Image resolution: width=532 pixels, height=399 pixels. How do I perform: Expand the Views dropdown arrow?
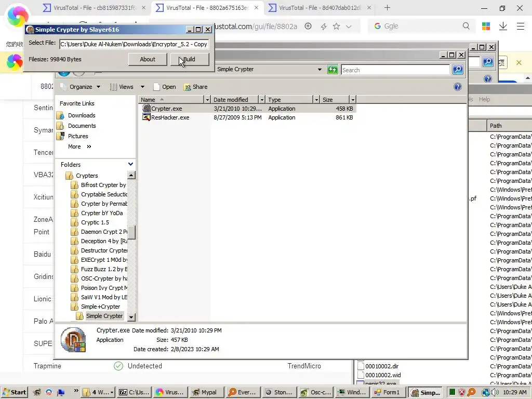point(142,87)
